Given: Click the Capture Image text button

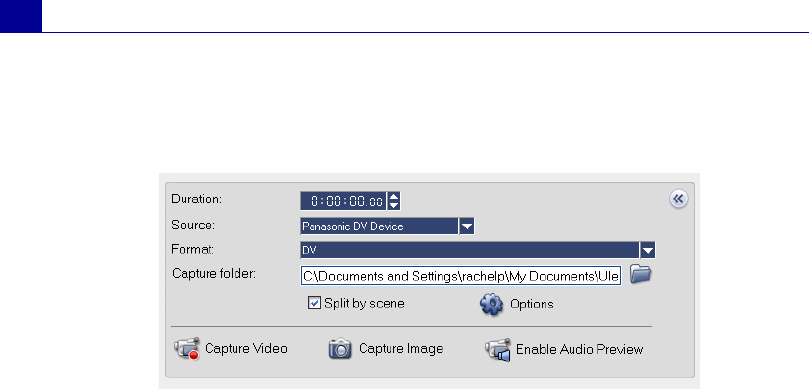Looking at the screenshot, I should [x=401, y=349].
